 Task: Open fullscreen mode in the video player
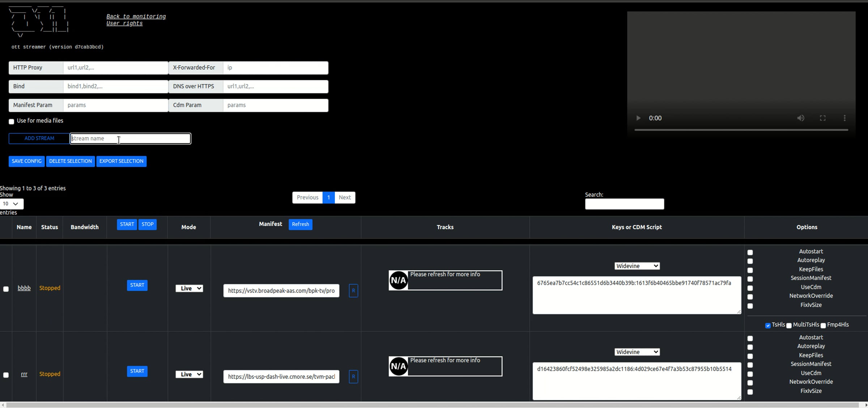(x=823, y=118)
